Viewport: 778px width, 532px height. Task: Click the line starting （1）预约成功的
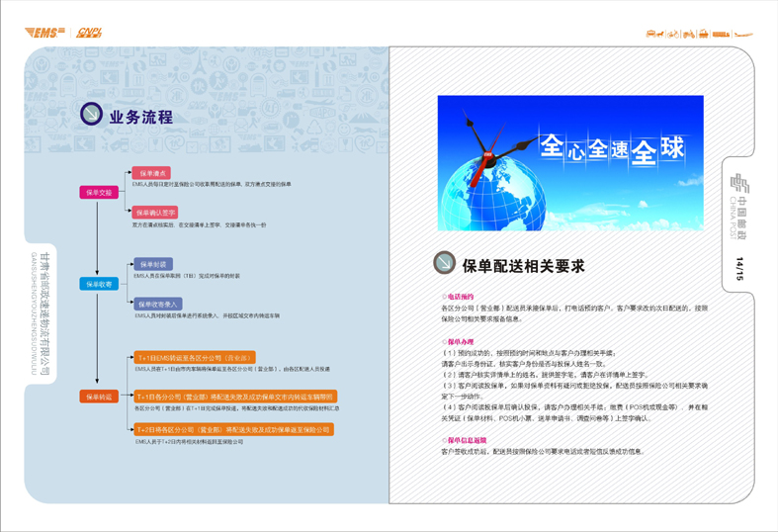(x=529, y=353)
